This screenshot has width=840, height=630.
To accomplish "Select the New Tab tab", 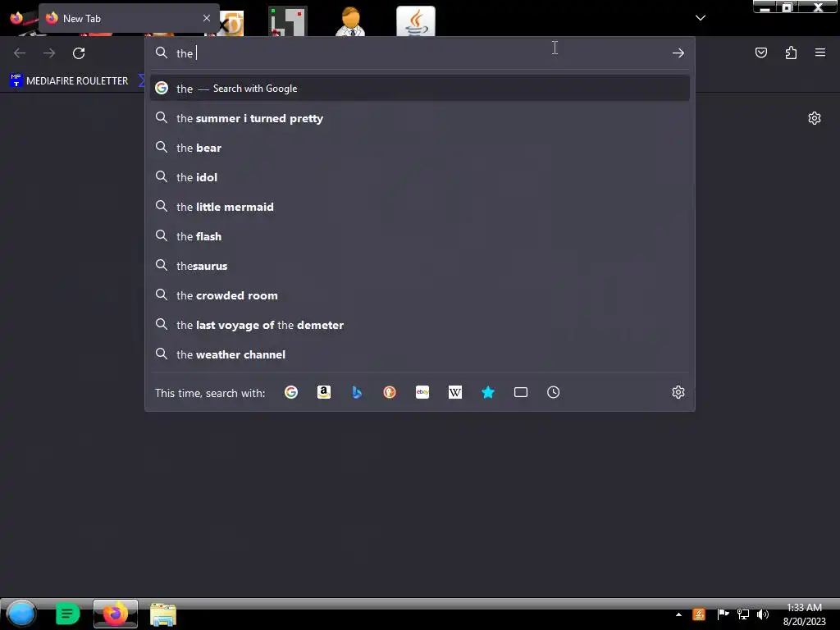I will click(129, 18).
